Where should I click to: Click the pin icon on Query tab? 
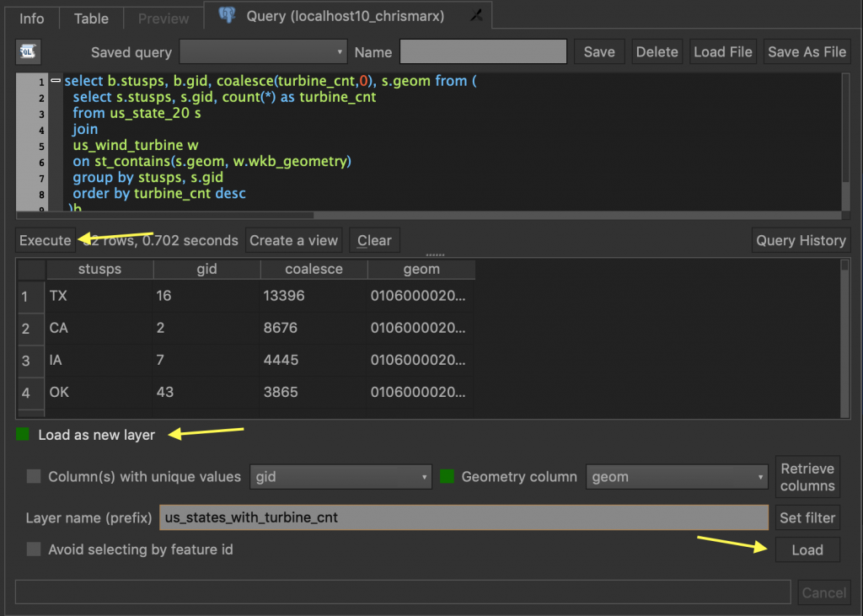[476, 16]
